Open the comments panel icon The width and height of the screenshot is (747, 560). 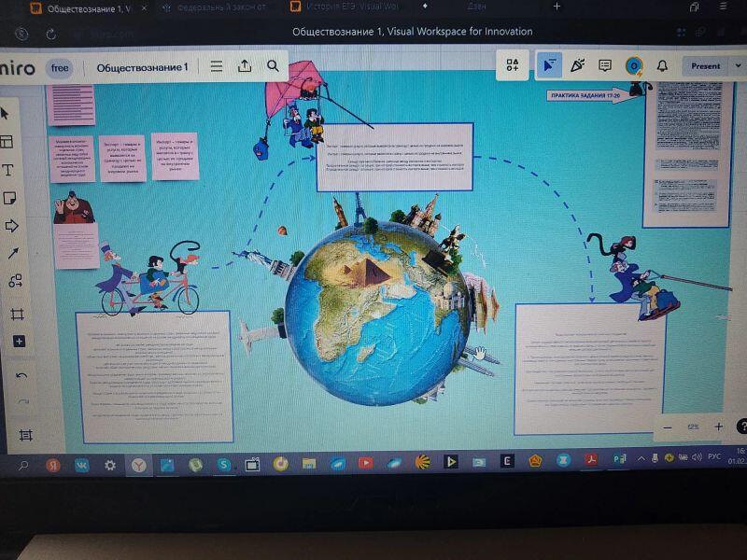(605, 65)
